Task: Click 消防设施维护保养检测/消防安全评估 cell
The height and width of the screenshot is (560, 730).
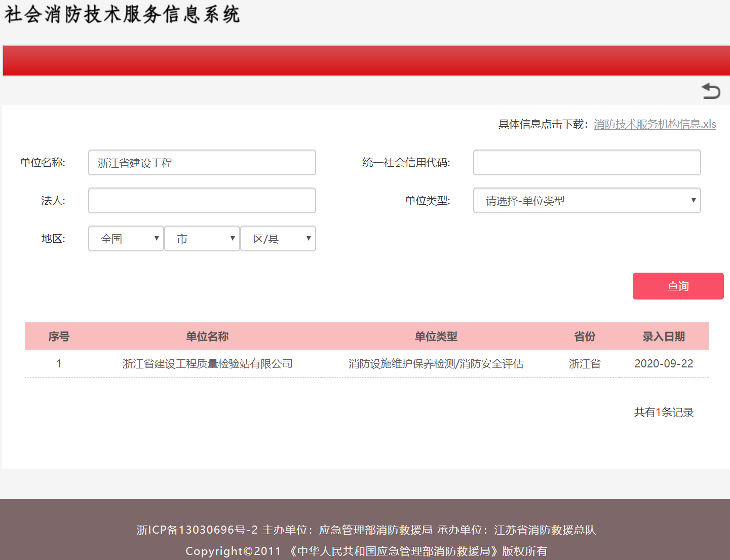Action: point(436,364)
